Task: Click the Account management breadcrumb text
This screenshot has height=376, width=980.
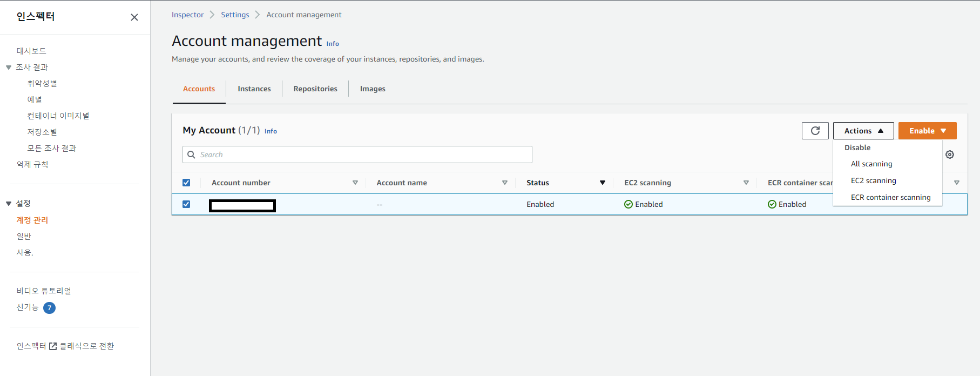Action: (304, 15)
